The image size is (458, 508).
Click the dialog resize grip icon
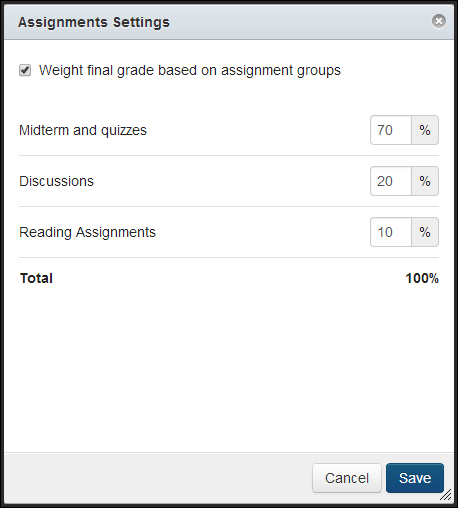446,495
